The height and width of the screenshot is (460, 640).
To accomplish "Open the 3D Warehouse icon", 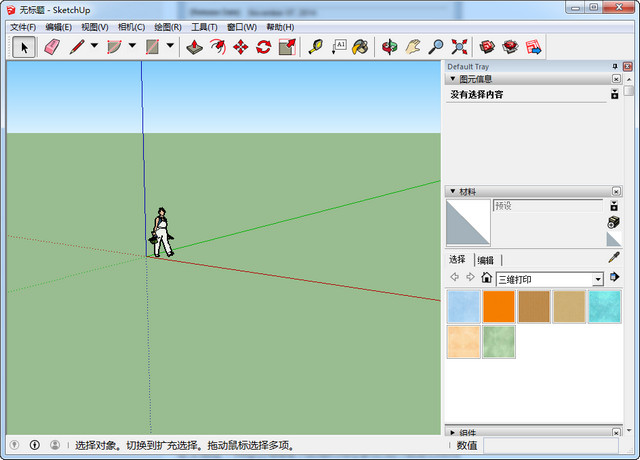I will pos(487,47).
